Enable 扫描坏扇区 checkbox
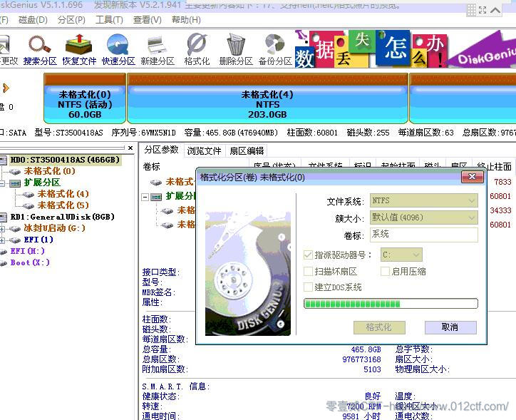Viewport: 516px width, 420px height. 308,271
